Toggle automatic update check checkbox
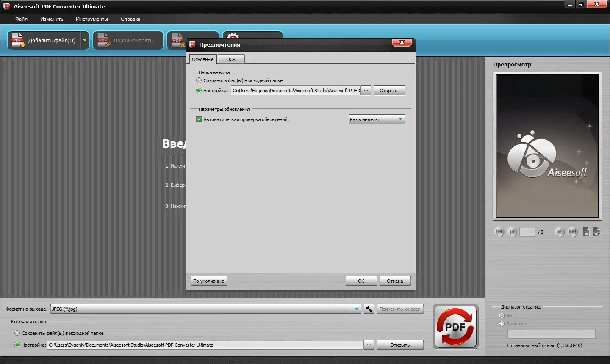The width and height of the screenshot is (610, 364). (x=199, y=119)
